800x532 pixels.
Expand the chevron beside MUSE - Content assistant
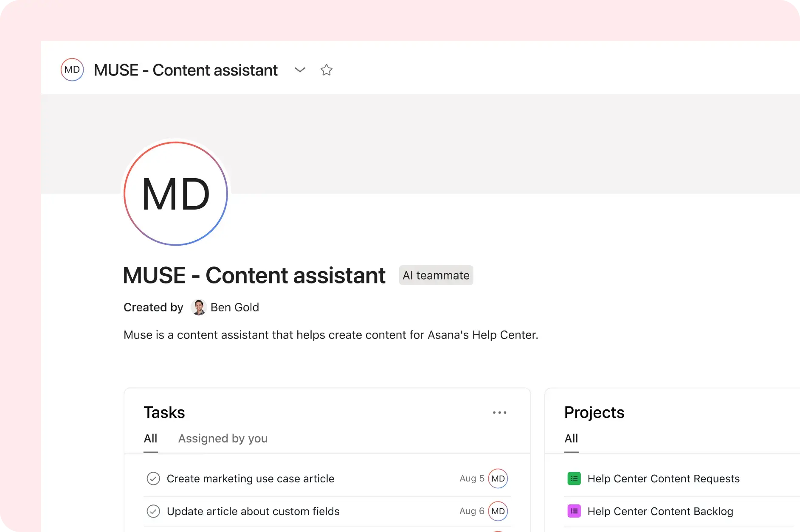(x=300, y=70)
